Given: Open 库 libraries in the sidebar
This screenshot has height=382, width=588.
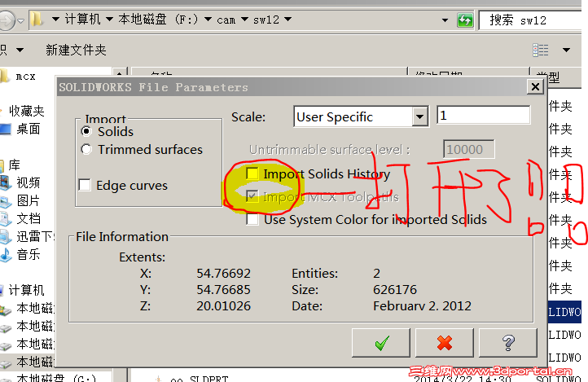Looking at the screenshot, I should point(14,165).
